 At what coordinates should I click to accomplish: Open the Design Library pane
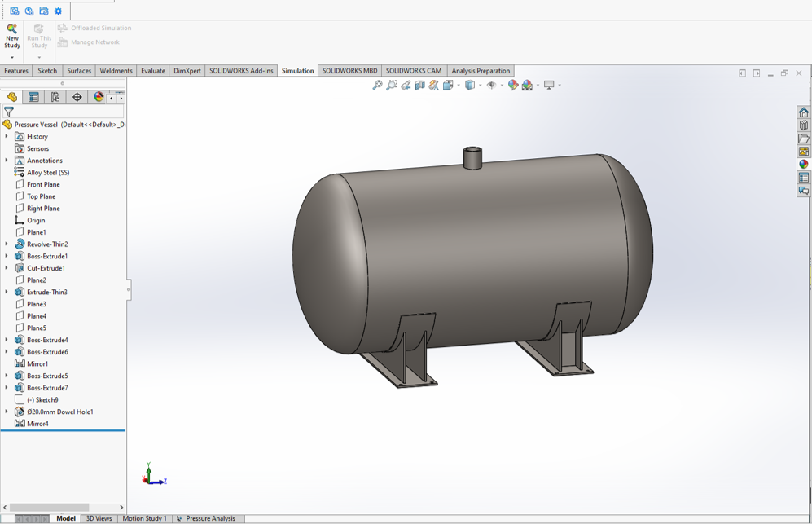pyautogui.click(x=803, y=124)
